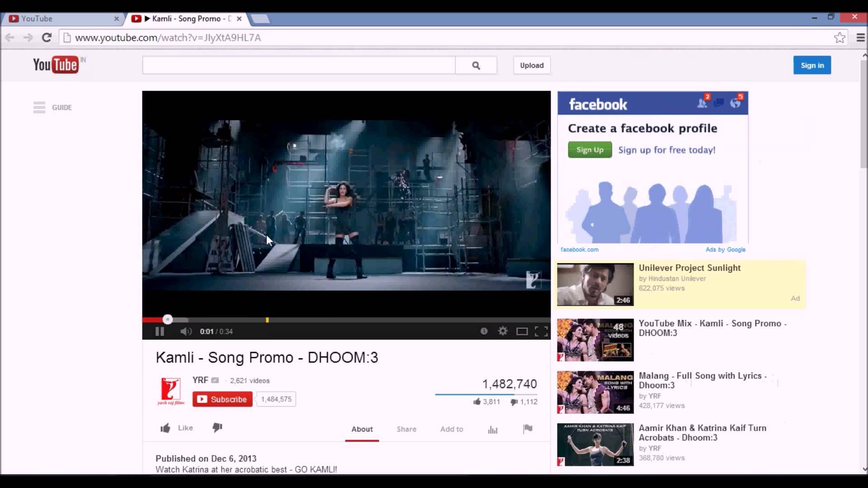This screenshot has width=868, height=488.
Task: Expand the Add to playlist option
Action: click(x=452, y=429)
